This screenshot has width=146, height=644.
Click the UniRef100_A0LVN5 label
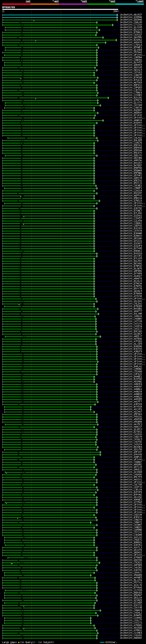click(x=131, y=314)
